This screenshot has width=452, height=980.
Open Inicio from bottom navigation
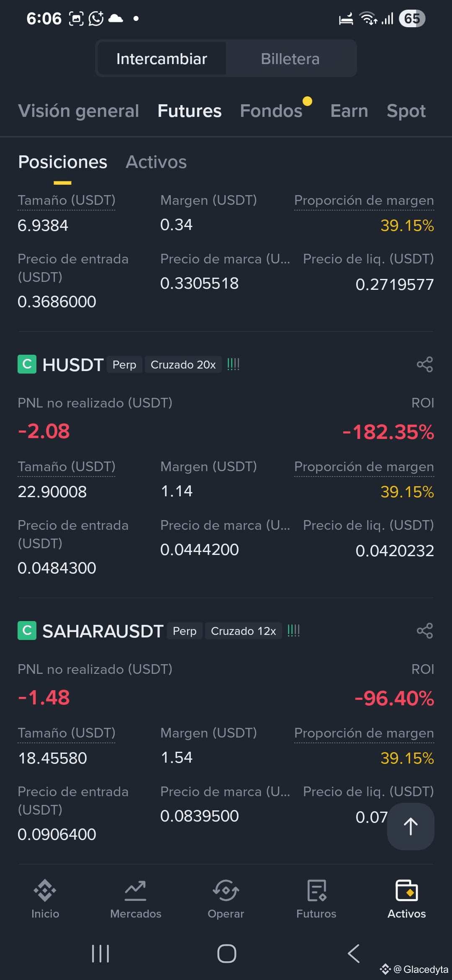click(x=45, y=899)
